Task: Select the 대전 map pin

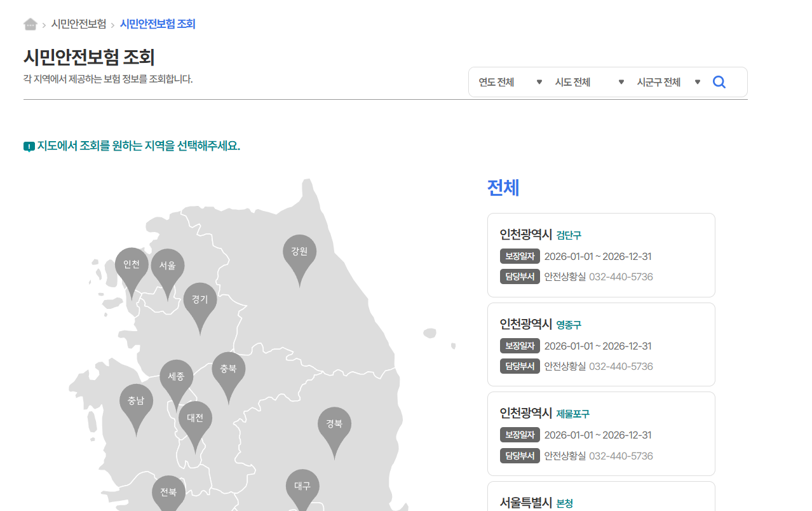Action: 195,419
